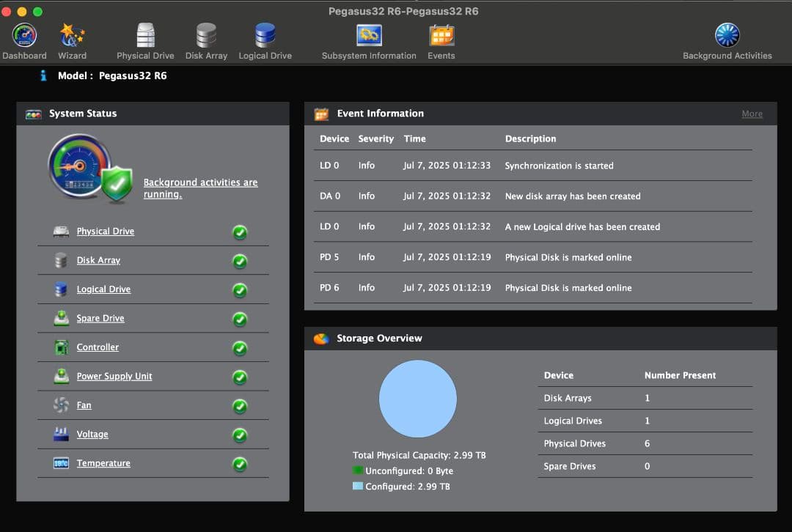Click the model info icon

tap(43, 75)
